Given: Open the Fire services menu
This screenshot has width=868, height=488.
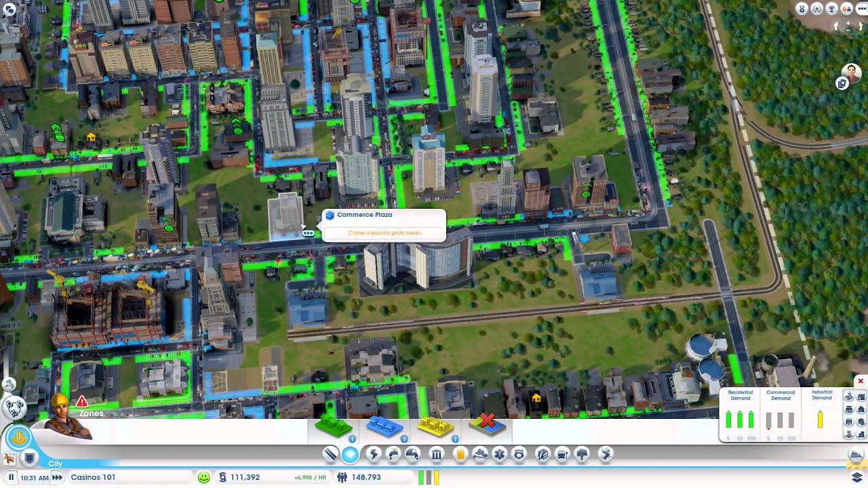Looking at the screenshot, I should [x=480, y=454].
